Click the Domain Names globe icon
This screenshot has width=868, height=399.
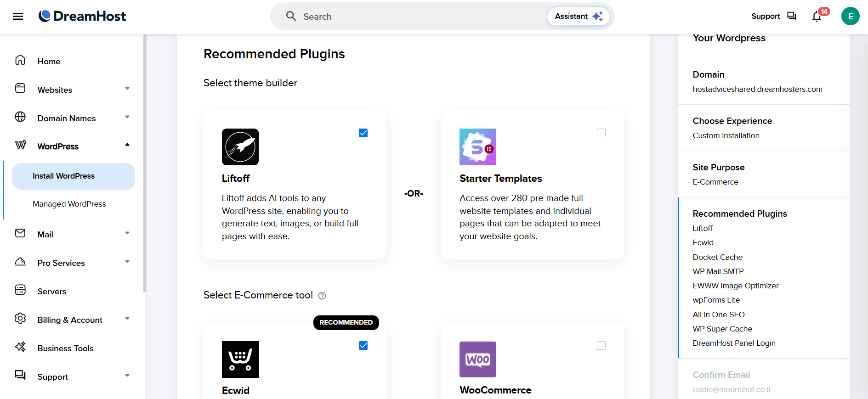[20, 117]
